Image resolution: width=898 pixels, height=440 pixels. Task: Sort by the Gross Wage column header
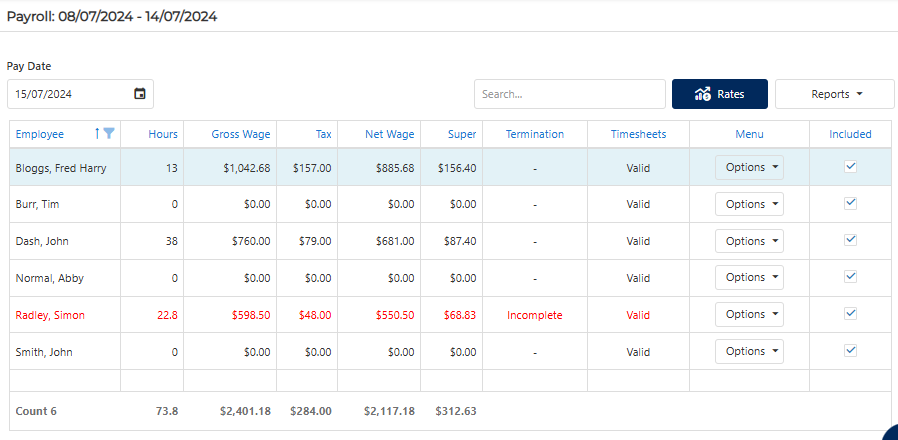coord(240,134)
